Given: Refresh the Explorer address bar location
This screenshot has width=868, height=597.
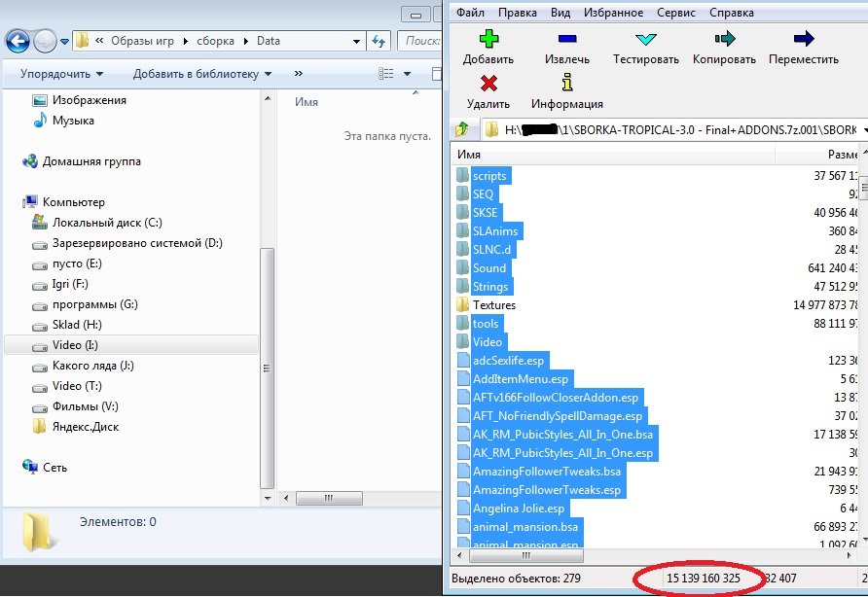Looking at the screenshot, I should [380, 41].
